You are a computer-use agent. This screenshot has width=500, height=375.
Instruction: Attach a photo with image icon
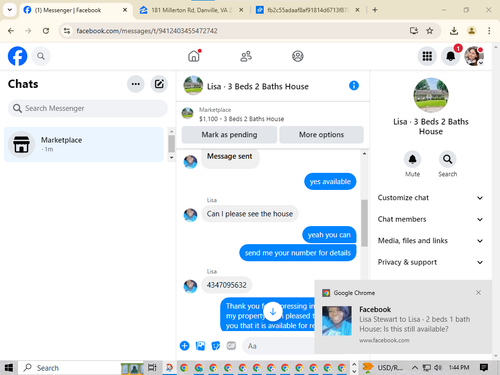point(200,346)
